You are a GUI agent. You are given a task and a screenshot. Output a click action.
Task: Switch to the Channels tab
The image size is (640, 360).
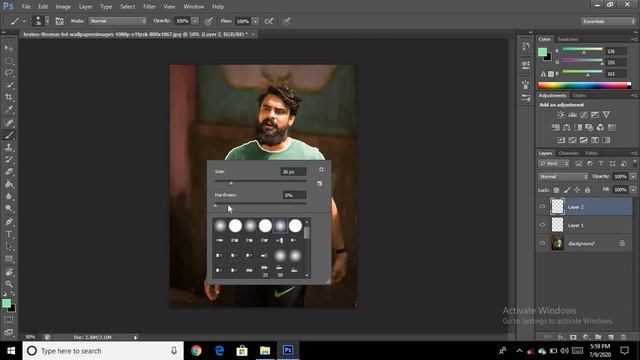569,153
